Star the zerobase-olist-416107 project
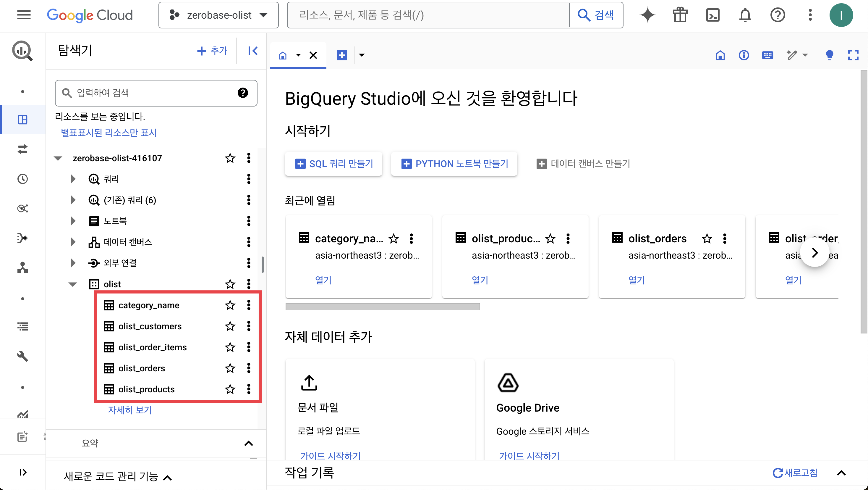 (x=230, y=158)
